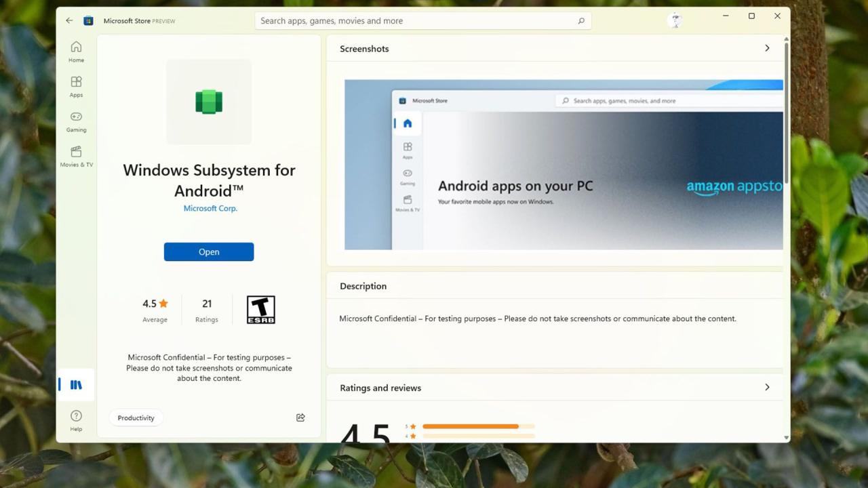868x488 pixels.
Task: Close the Microsoft Store window
Action: [777, 16]
